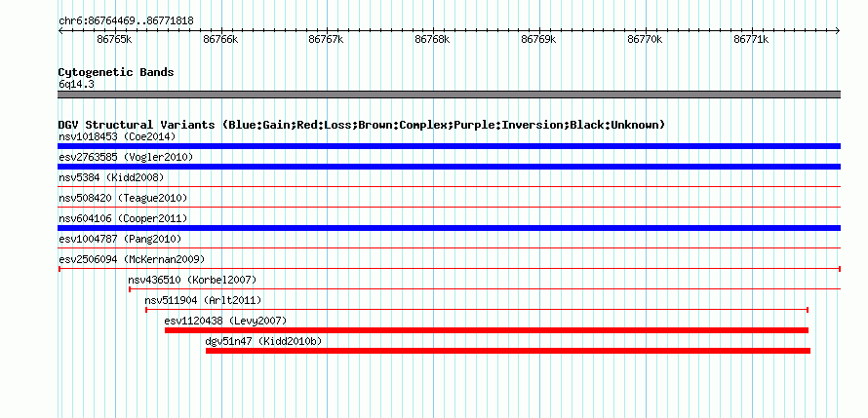
Task: Open the nsv5384 (Kidd2008) variant label
Action: click(x=111, y=177)
